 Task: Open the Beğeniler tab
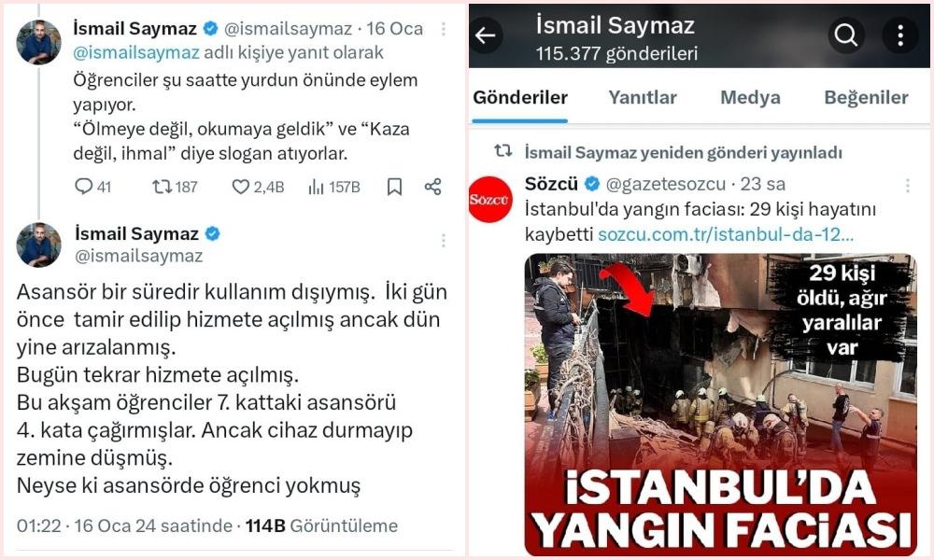pyautogui.click(x=866, y=97)
